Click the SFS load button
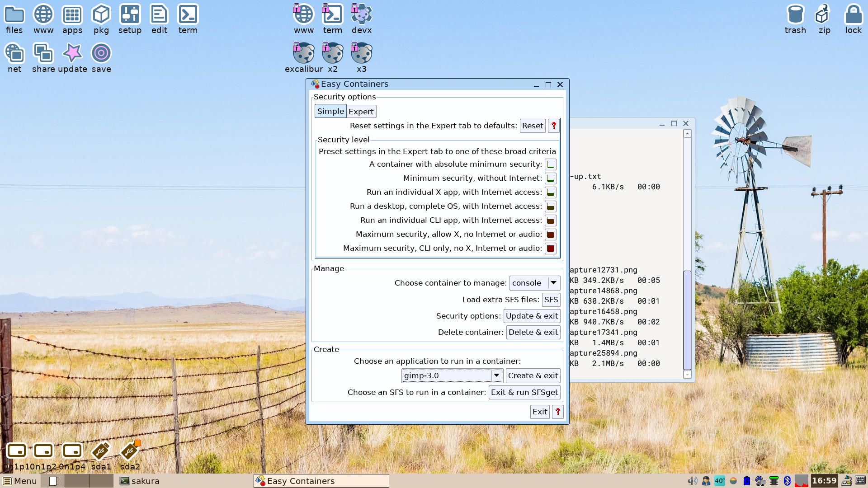The width and height of the screenshot is (868, 488). (551, 300)
